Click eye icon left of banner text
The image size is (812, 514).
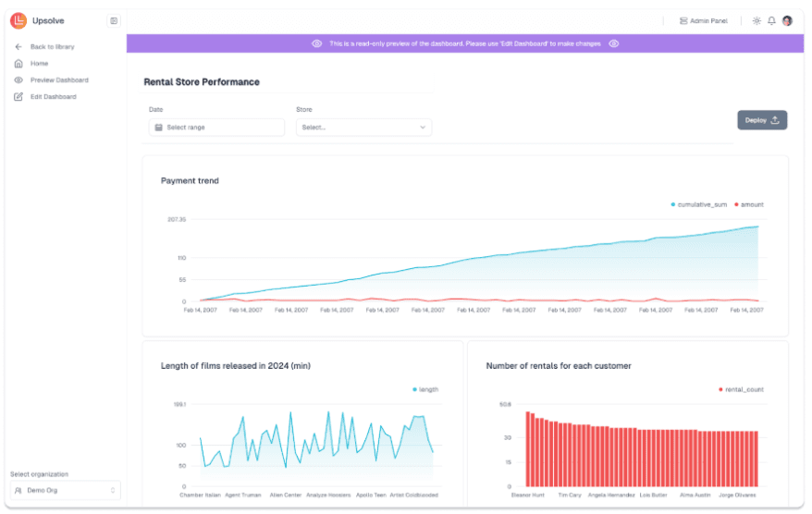(316, 43)
